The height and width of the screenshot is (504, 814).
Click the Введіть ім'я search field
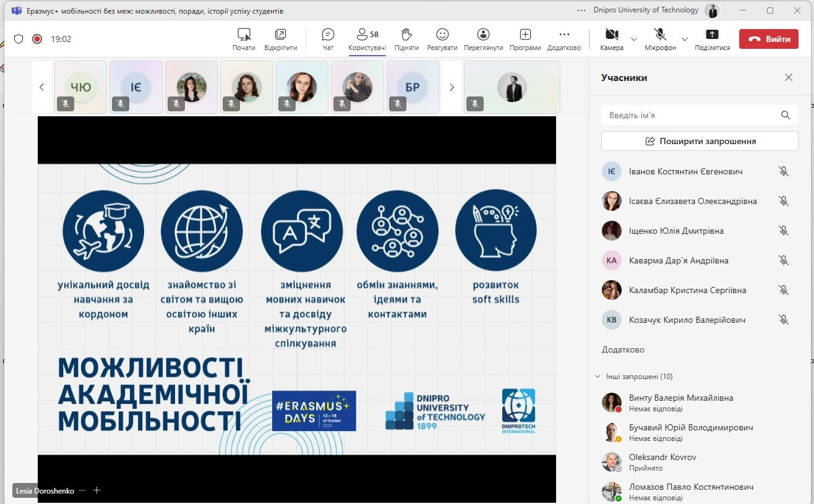tap(690, 115)
